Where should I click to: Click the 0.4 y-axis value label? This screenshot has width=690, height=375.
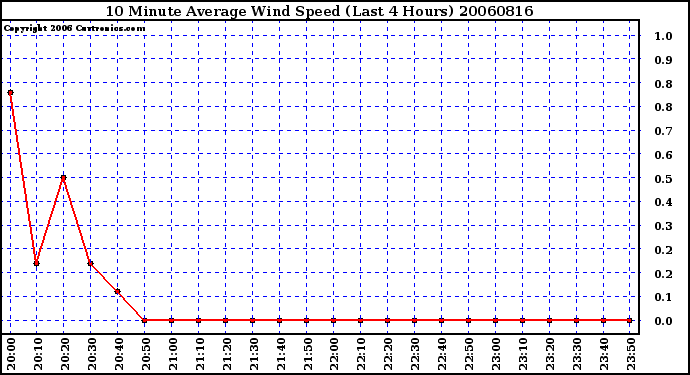pyautogui.click(x=663, y=202)
